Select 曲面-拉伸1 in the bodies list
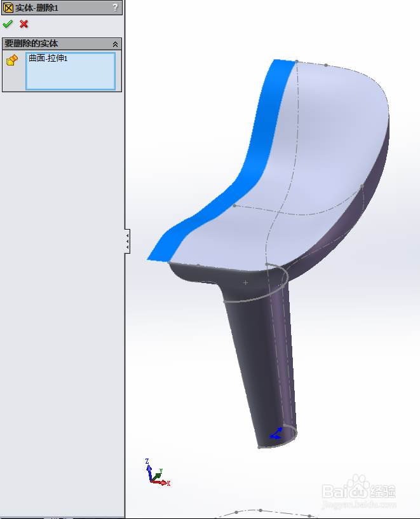This screenshot has width=420, height=519. (x=48, y=59)
